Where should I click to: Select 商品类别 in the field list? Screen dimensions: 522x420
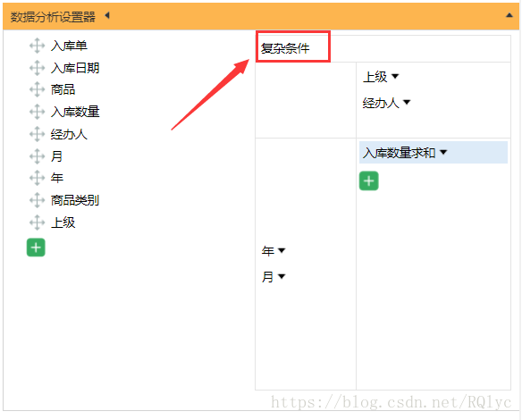[75, 200]
